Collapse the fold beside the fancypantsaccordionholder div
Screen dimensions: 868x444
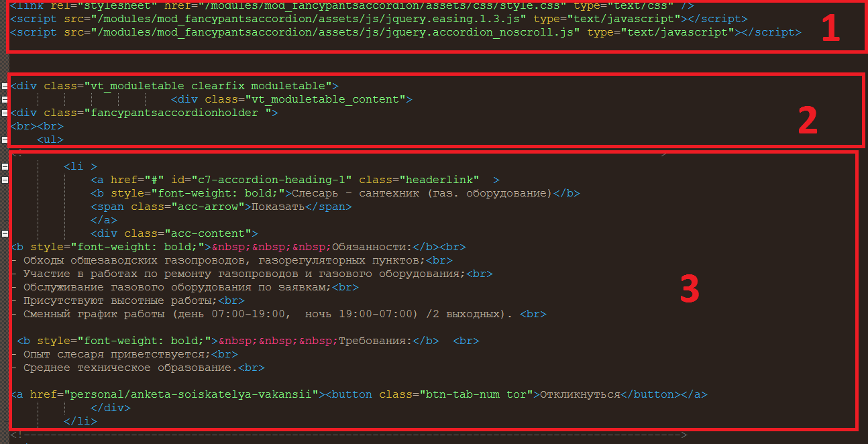5,113
